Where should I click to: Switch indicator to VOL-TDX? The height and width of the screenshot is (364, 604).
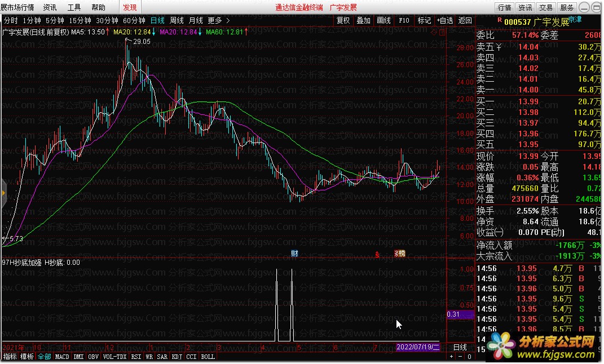coord(114,357)
